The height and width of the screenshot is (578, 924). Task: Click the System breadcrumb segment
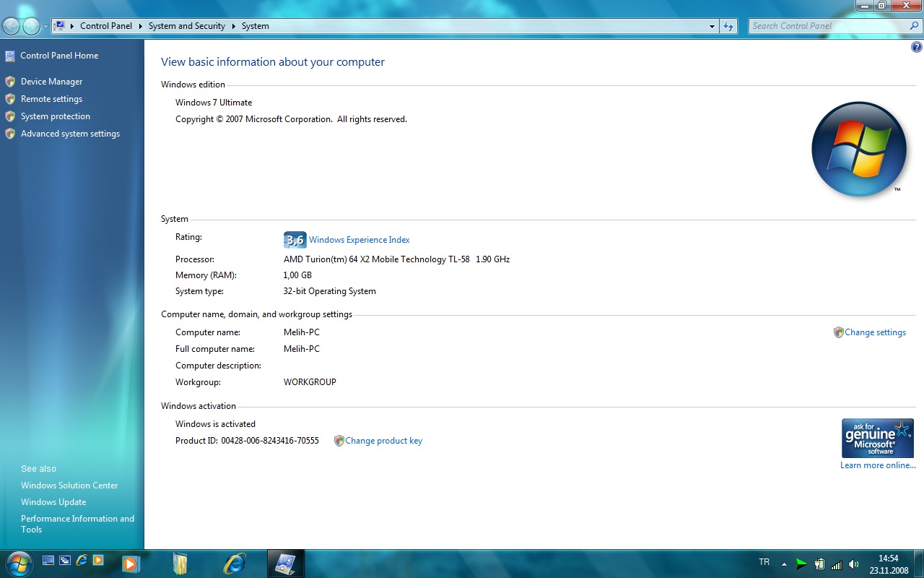(x=256, y=26)
